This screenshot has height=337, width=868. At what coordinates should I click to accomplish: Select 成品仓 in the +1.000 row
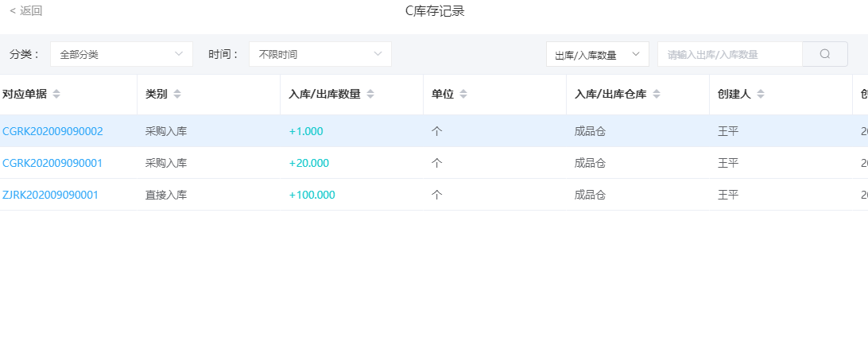tap(590, 132)
